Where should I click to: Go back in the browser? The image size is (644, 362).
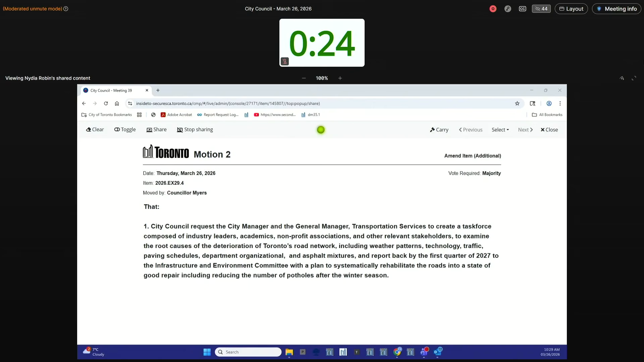click(x=84, y=104)
